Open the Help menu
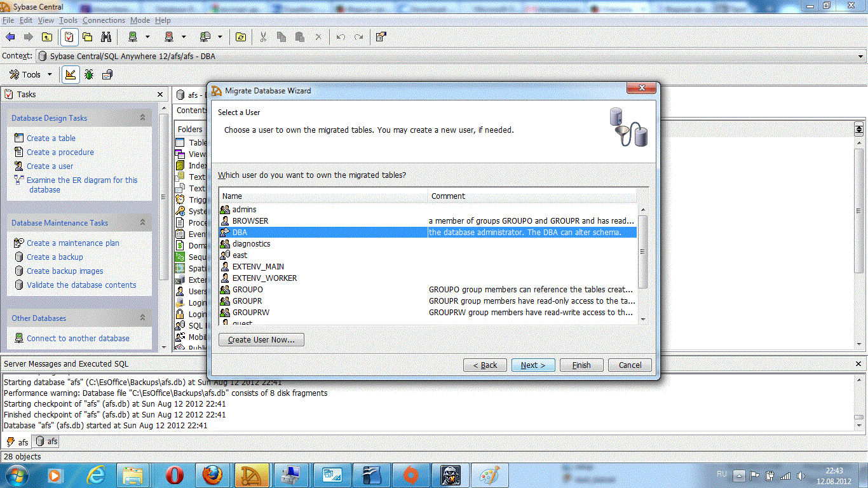 click(163, 20)
